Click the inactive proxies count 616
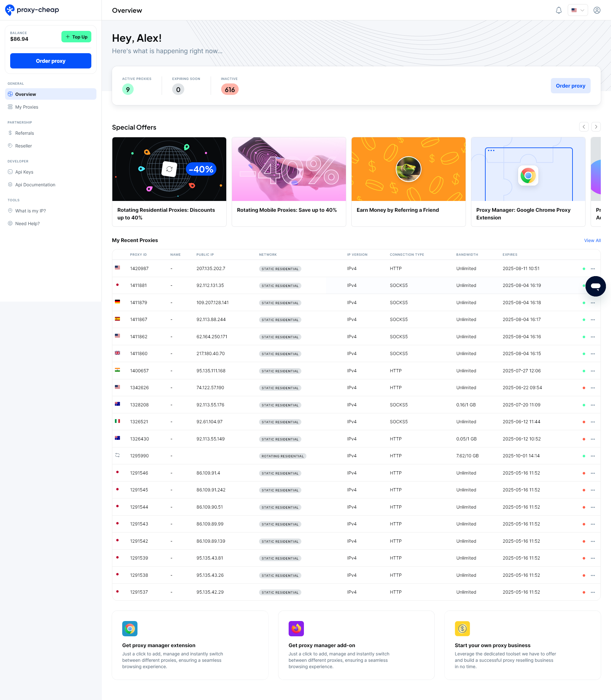The width and height of the screenshot is (611, 700). [x=229, y=90]
